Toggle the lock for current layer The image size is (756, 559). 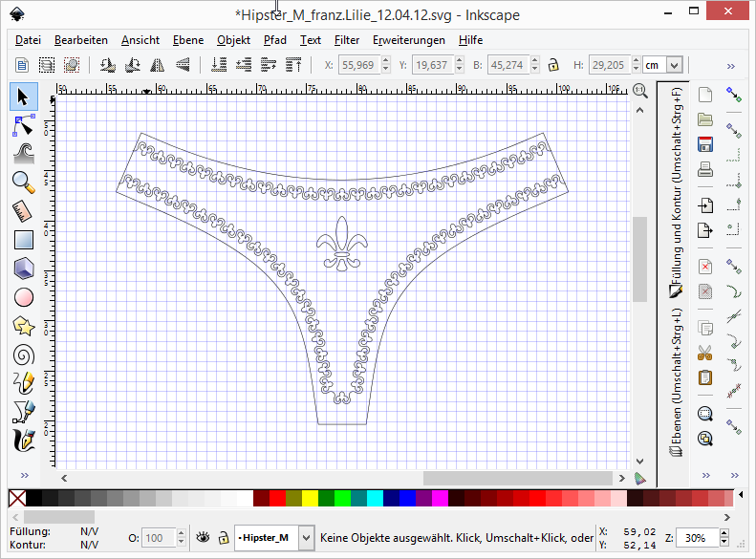coord(223,538)
